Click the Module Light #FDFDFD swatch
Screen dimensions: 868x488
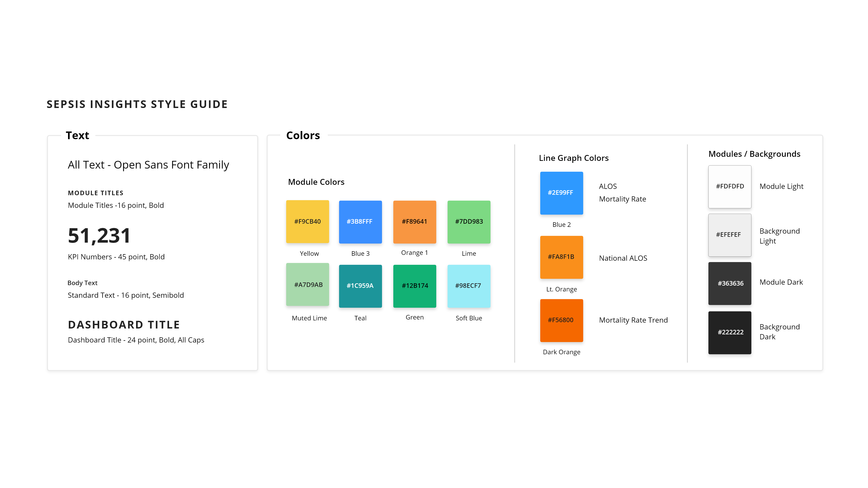[729, 187]
